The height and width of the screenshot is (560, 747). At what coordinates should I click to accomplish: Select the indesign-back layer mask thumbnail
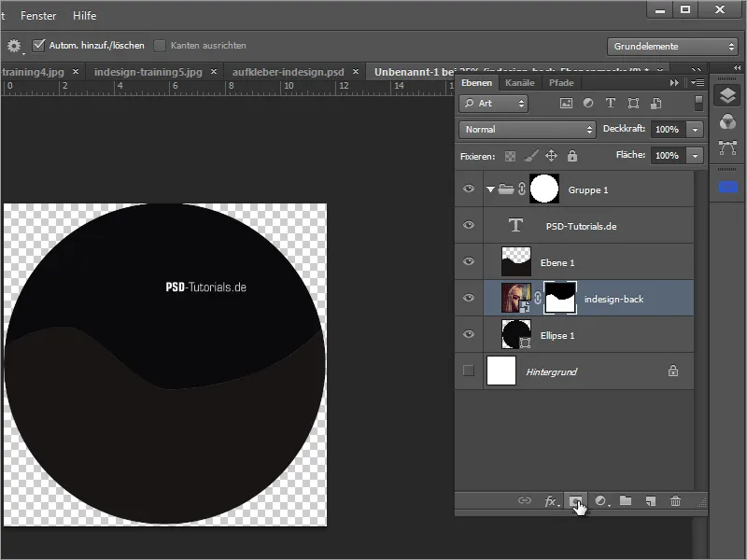(559, 298)
